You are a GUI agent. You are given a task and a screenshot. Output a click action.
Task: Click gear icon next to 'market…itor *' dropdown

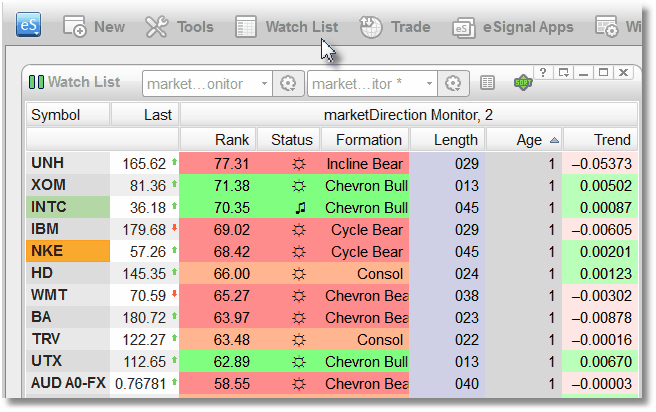pyautogui.click(x=453, y=84)
